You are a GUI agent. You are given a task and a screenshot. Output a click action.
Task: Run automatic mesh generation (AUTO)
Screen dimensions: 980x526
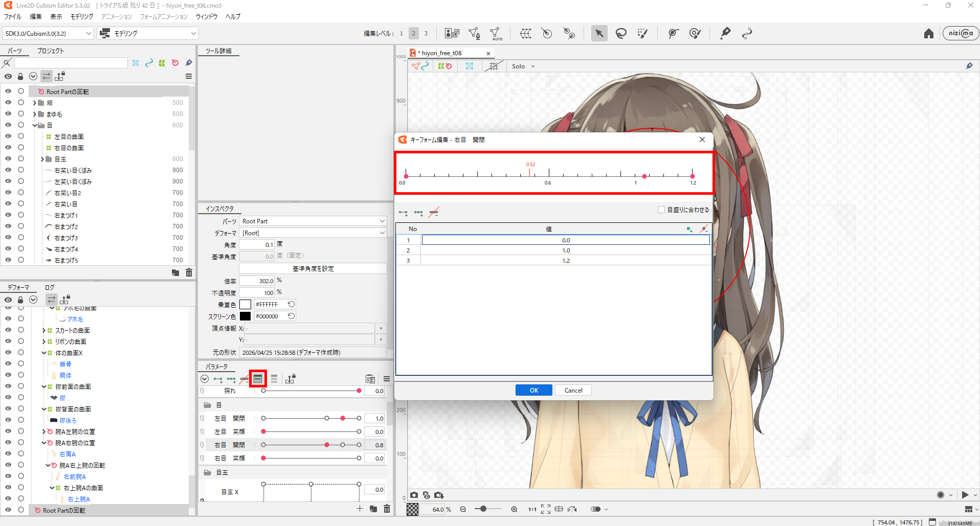coord(496,34)
